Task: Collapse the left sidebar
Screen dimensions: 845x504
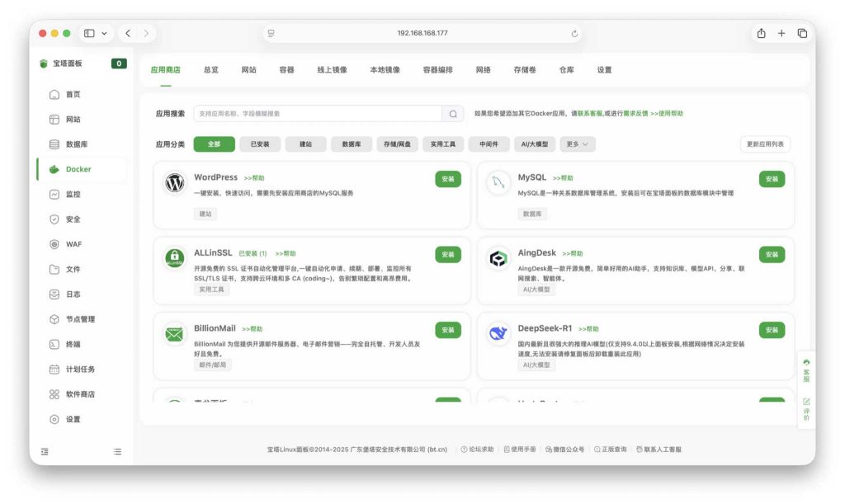Action: (x=44, y=451)
